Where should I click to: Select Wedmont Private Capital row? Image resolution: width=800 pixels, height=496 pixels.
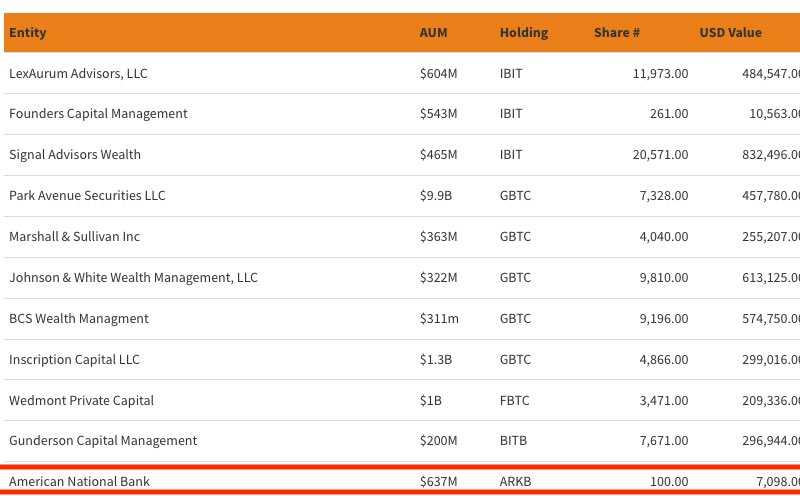coord(81,401)
